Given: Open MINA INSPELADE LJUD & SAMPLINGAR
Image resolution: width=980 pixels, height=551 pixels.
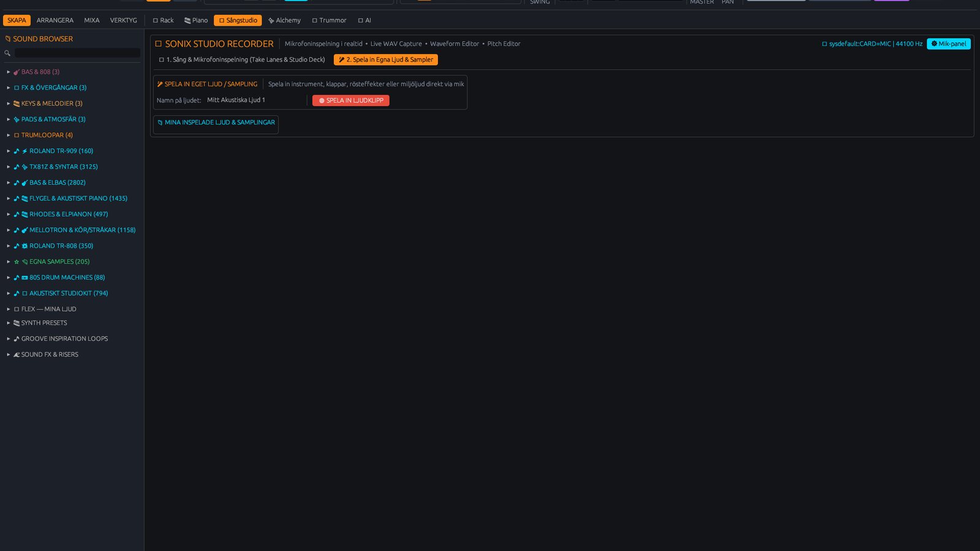Looking at the screenshot, I should [x=216, y=122].
